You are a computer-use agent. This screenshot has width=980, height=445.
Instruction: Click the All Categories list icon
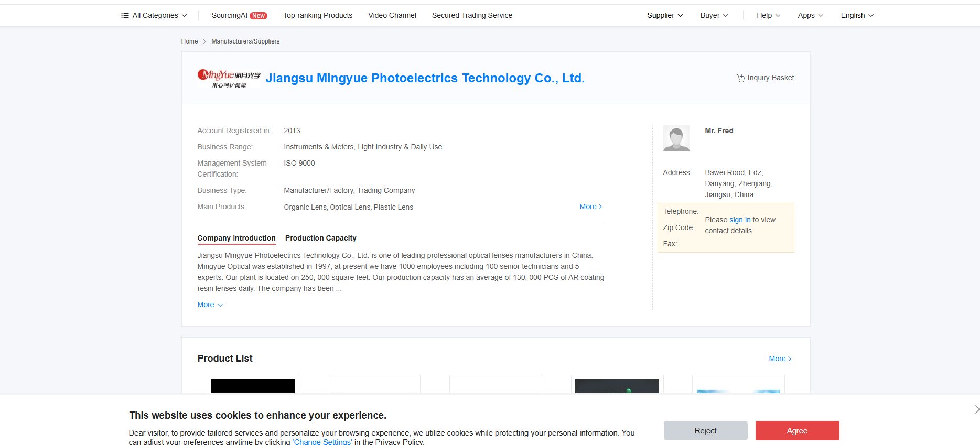pyautogui.click(x=125, y=16)
